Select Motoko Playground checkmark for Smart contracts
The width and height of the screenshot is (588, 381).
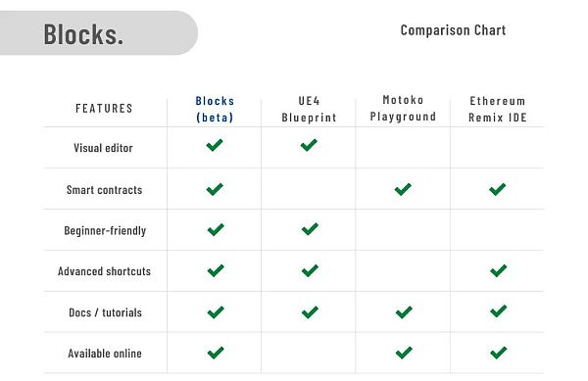coord(403,189)
